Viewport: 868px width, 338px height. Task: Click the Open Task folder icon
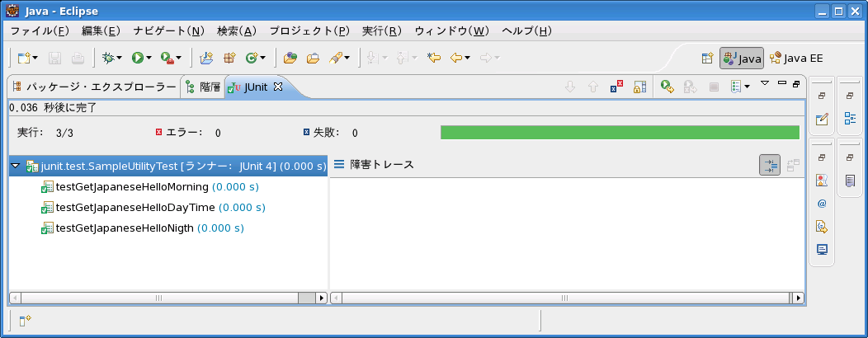[x=314, y=58]
